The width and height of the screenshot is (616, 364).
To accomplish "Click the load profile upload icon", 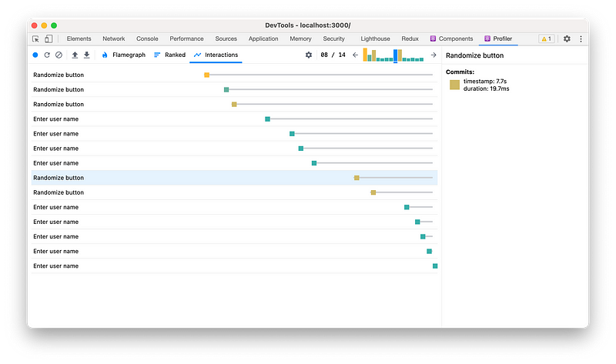I will [x=75, y=55].
